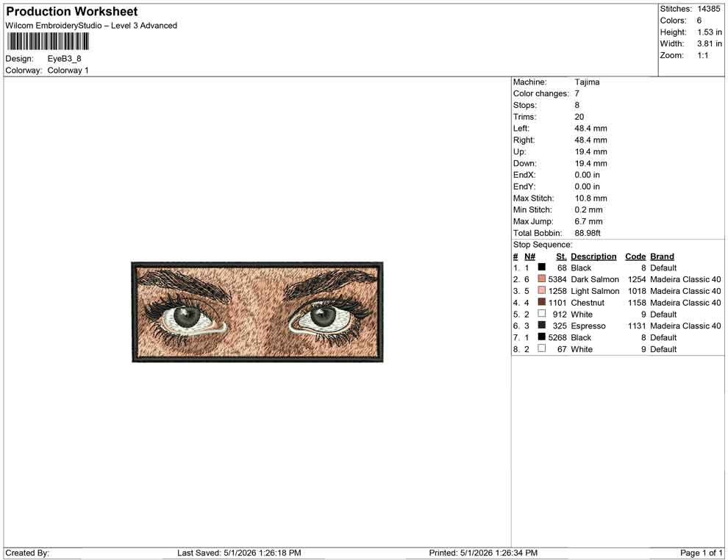Image resolution: width=728 pixels, height=560 pixels.
Task: Click the 'Production Worksheet' title
Action: click(72, 12)
